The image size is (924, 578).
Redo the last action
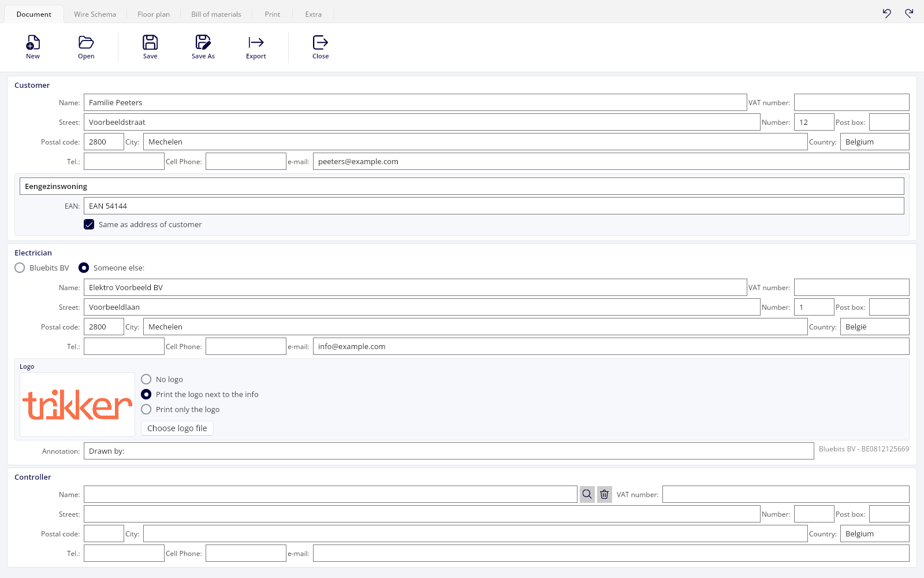[909, 13]
